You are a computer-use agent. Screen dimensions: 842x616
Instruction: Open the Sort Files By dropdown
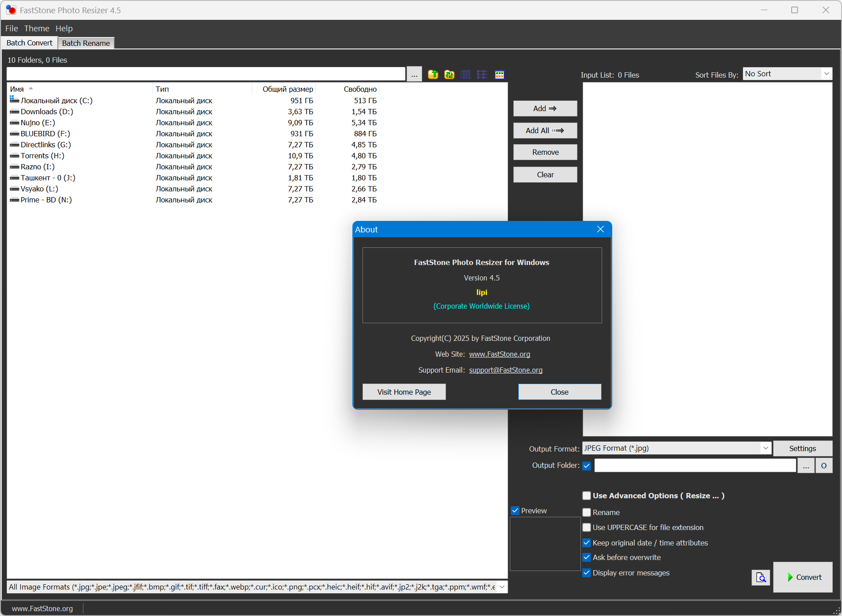click(x=787, y=74)
